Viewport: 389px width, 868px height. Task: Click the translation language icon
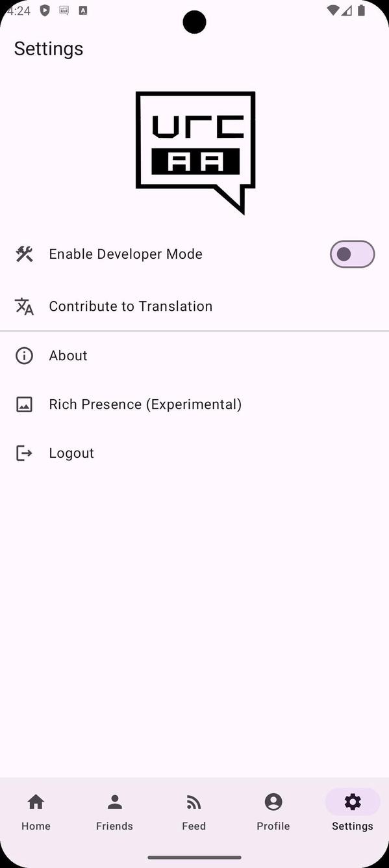(24, 306)
